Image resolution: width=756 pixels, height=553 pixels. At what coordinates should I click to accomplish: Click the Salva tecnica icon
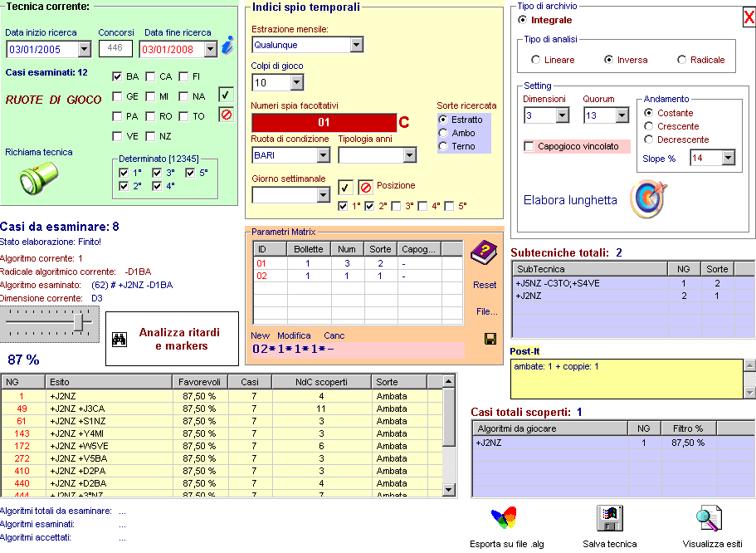[x=610, y=519]
